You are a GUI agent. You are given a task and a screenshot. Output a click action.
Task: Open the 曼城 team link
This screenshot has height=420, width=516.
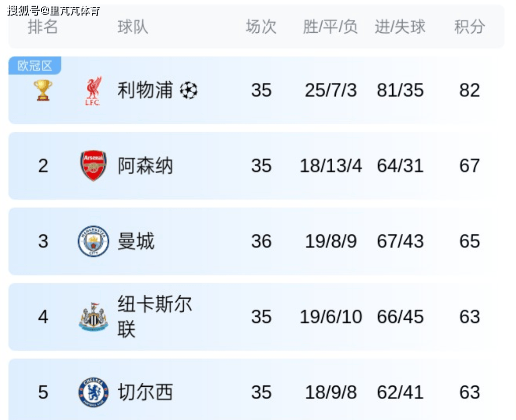tap(136, 241)
